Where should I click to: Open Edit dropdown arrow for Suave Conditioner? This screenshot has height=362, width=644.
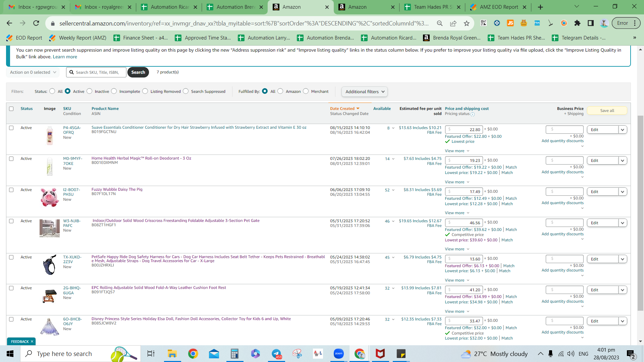[x=623, y=130]
